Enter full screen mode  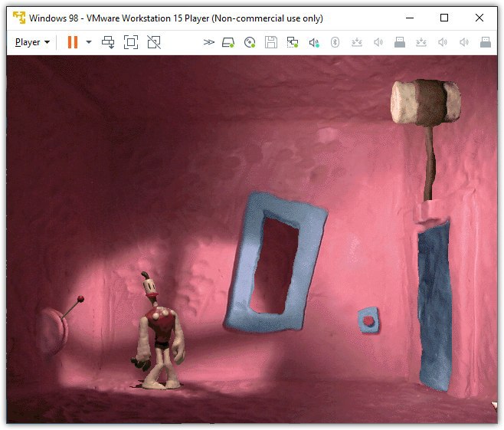click(131, 42)
